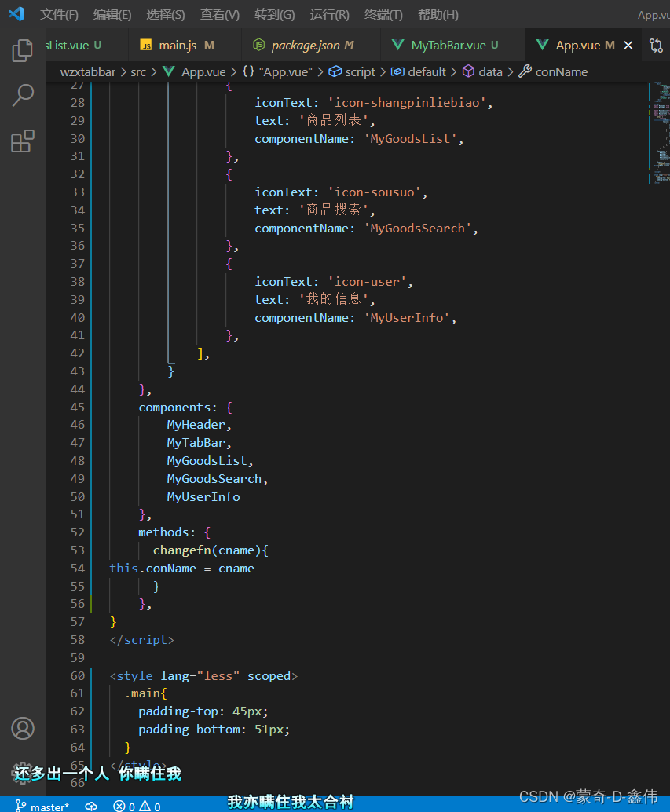Viewport: 670px width, 812px height.
Task: Click data in the breadcrumb
Action: coord(483,72)
